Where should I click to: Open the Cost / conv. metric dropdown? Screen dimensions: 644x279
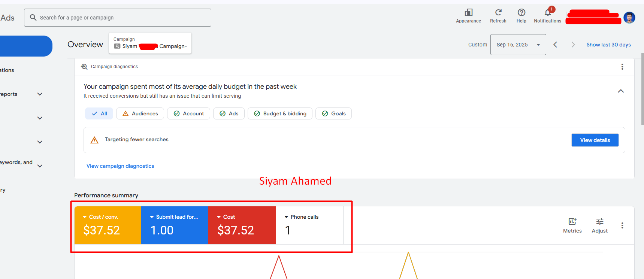click(85, 217)
